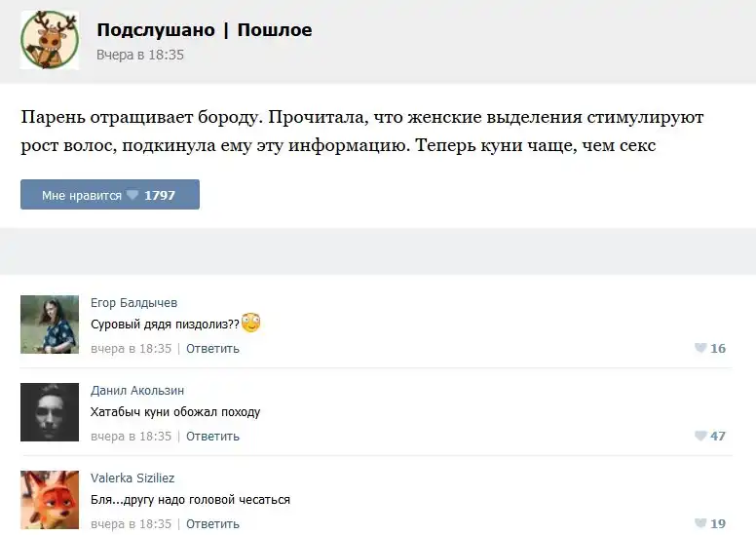Click the emoji in Егор Балдычев's comment

pos(251,324)
